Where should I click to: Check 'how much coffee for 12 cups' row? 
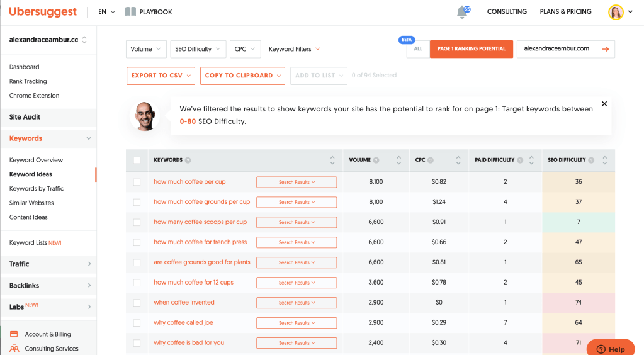(x=137, y=283)
